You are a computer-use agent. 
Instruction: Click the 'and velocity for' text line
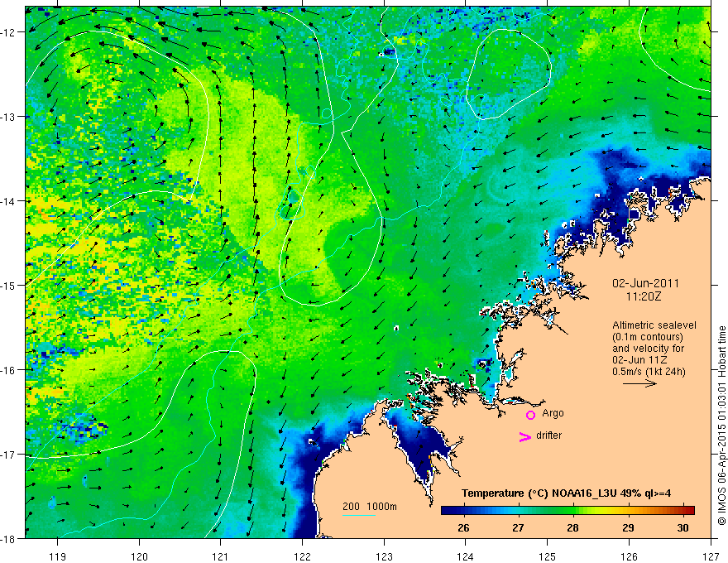coord(648,349)
